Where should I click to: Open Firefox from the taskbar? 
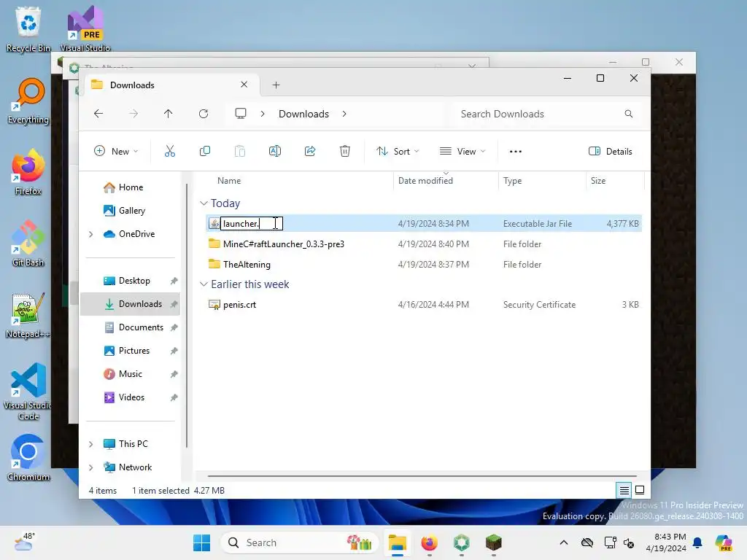429,542
